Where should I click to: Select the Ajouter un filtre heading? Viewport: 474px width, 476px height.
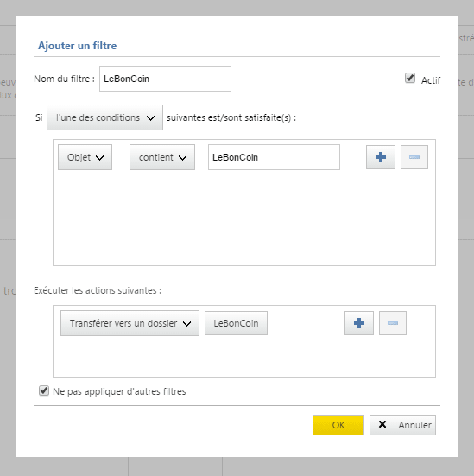click(x=78, y=46)
